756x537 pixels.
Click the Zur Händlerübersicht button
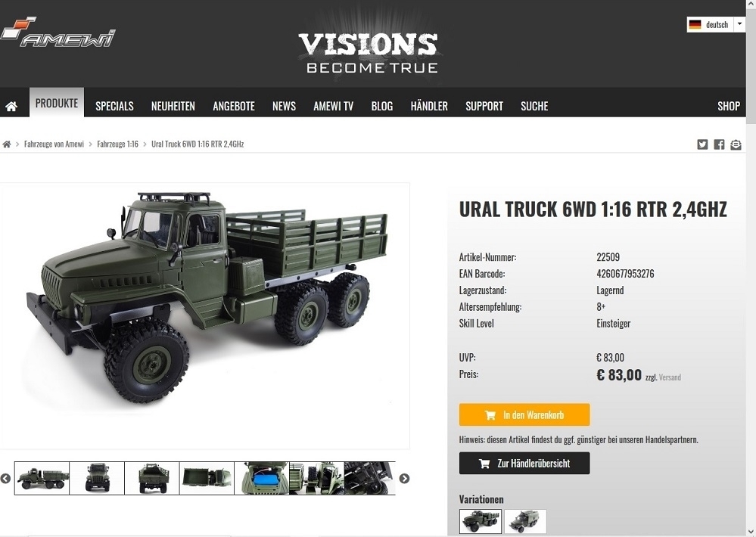(x=524, y=463)
